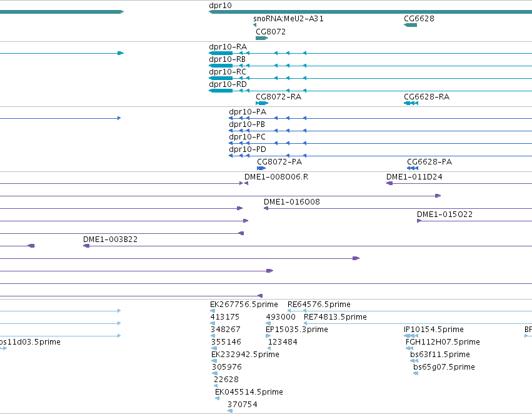Click the CG8072-PA label
532x414 pixels.
click(x=279, y=162)
